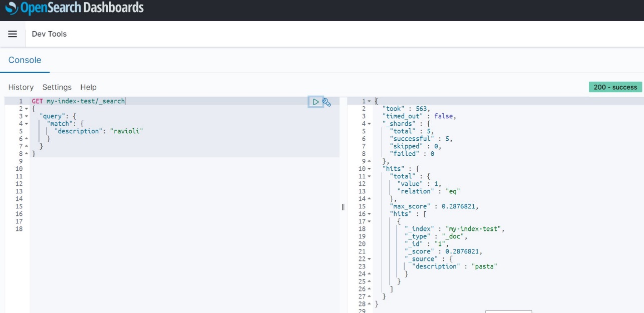
Task: Collapse the outer "hits" object on response line 10
Action: tap(370, 169)
